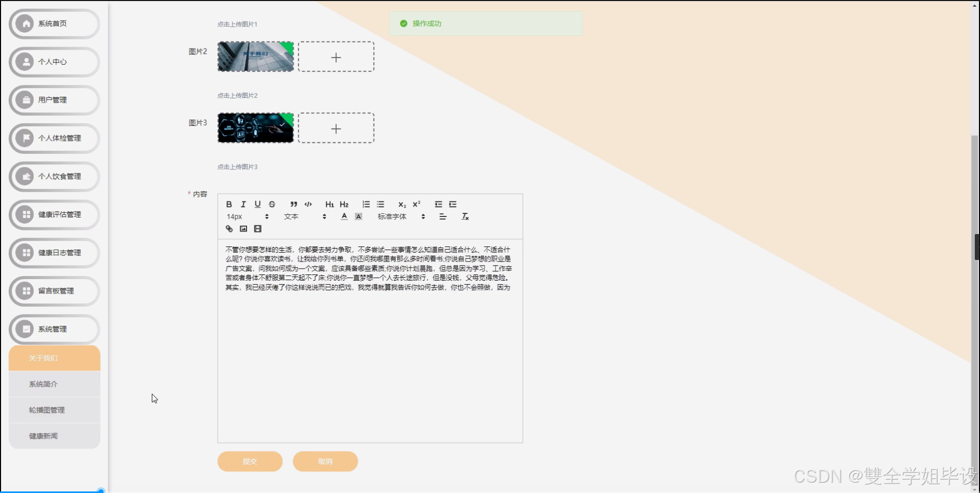Open 轮播图管理 in the sidebar
980x493 pixels.
[x=46, y=410]
